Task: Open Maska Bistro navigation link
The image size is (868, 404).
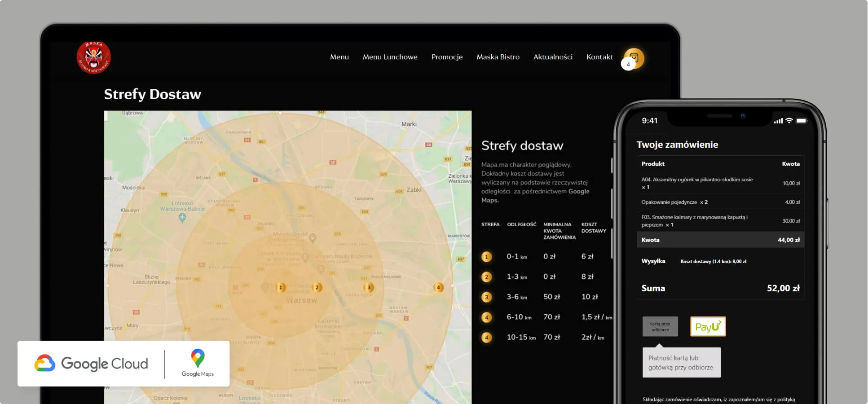Action: click(x=498, y=57)
